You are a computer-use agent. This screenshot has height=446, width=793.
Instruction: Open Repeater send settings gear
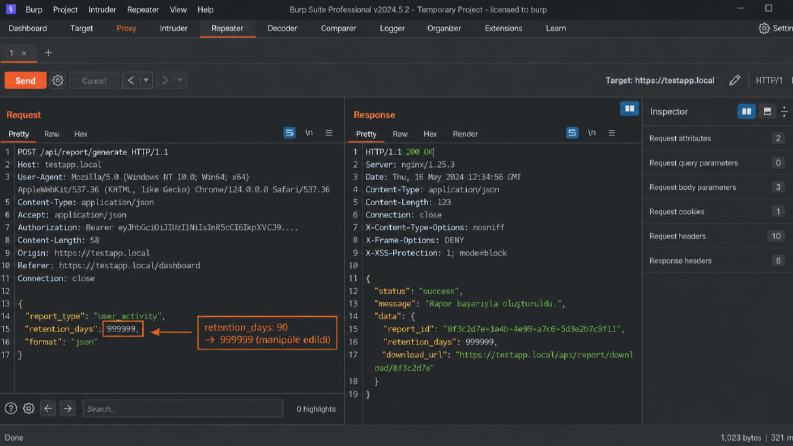58,80
